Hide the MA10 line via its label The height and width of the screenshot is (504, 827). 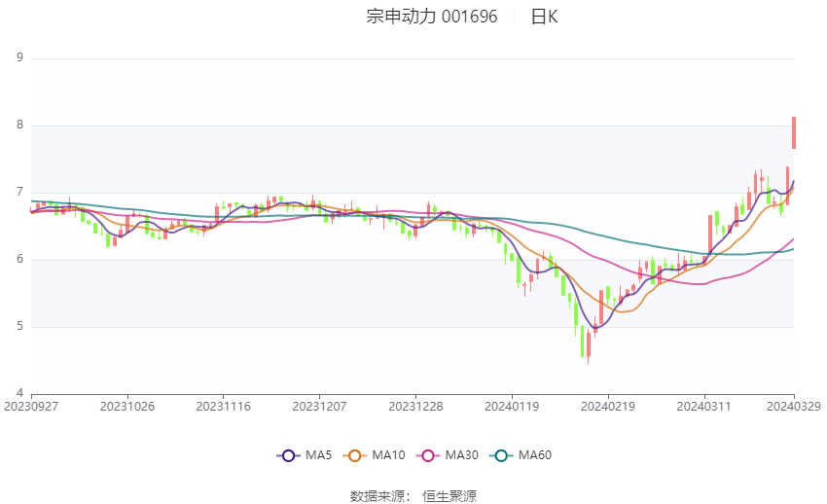point(388,455)
